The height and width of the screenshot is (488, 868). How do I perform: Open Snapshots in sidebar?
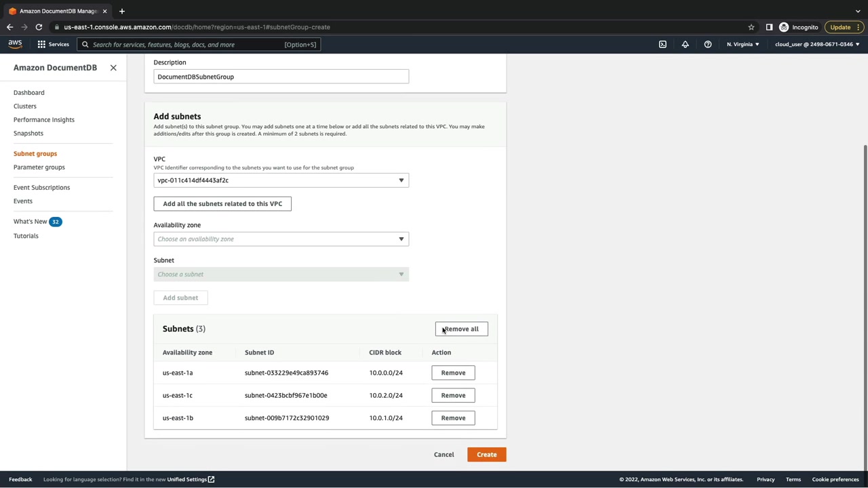tap(28, 134)
